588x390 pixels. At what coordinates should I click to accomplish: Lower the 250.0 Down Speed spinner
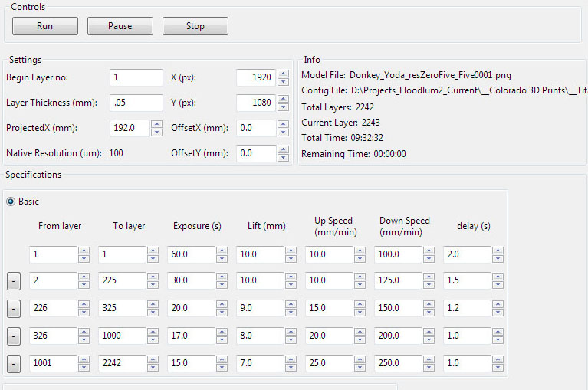point(429,368)
